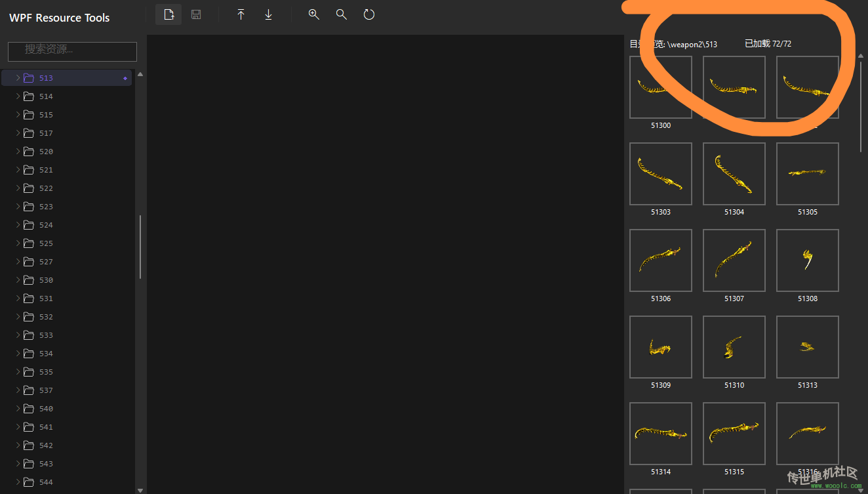868x494 pixels.
Task: Select tree row labeled 544
Action: tap(67, 482)
